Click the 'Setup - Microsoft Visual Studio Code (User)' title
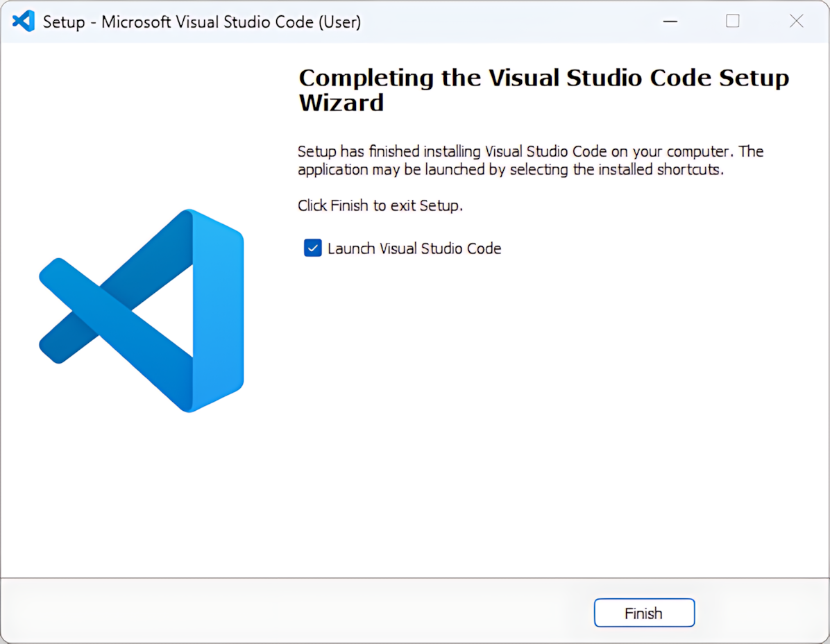 pos(201,22)
